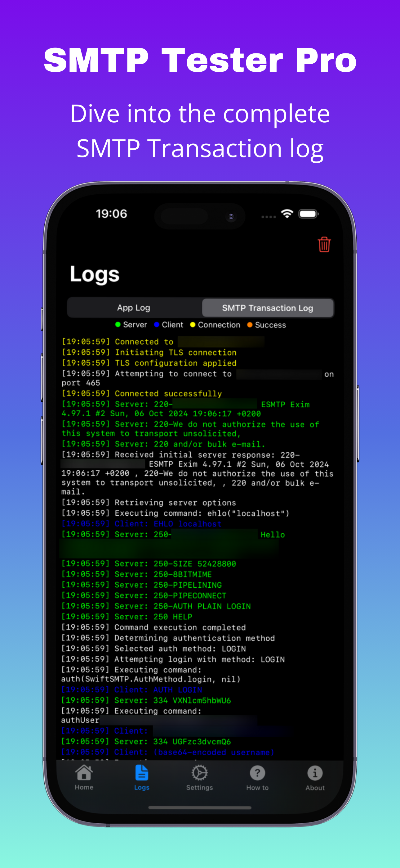The width and height of the screenshot is (400, 868).
Task: Select log line 'Server: 334 VXNlcm5hbWU6'
Action: [146, 701]
